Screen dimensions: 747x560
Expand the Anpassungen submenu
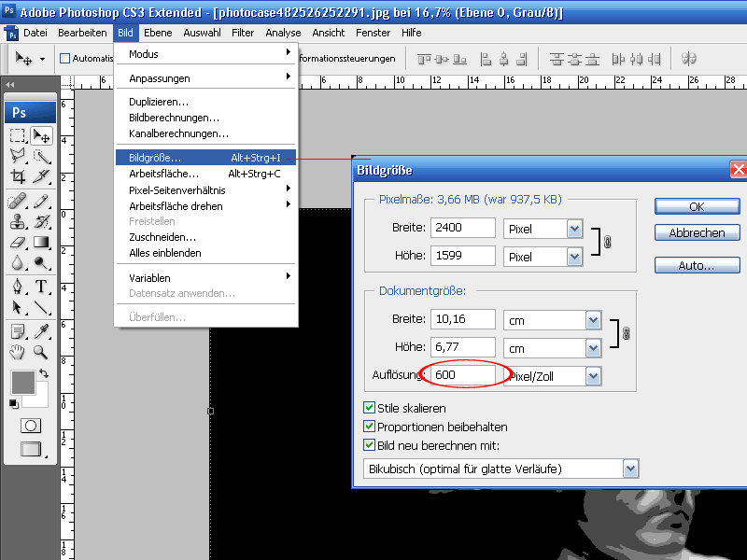[x=206, y=78]
